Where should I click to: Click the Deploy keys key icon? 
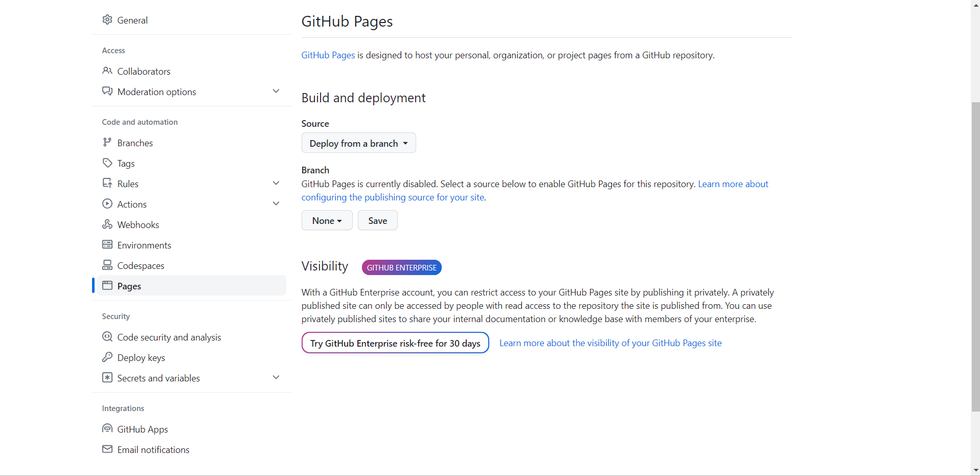107,357
